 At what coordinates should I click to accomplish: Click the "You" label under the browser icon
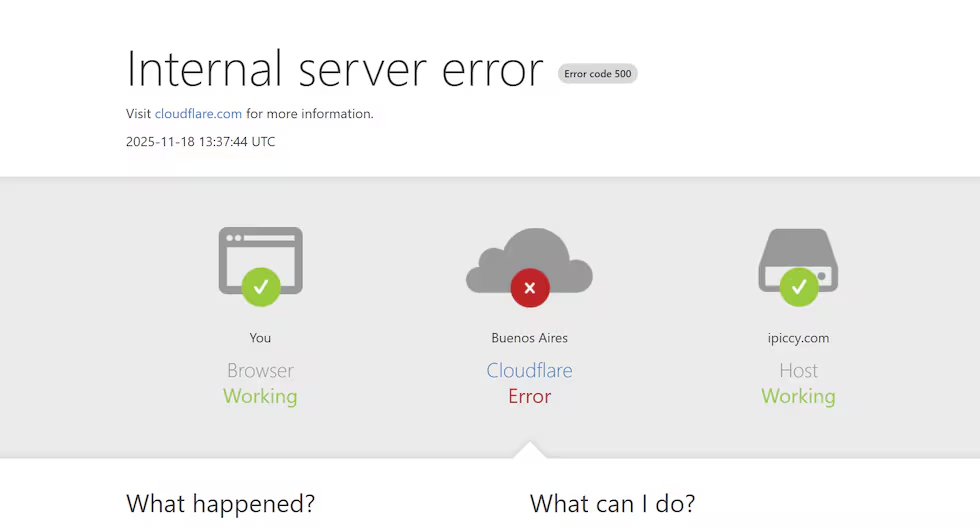(260, 338)
